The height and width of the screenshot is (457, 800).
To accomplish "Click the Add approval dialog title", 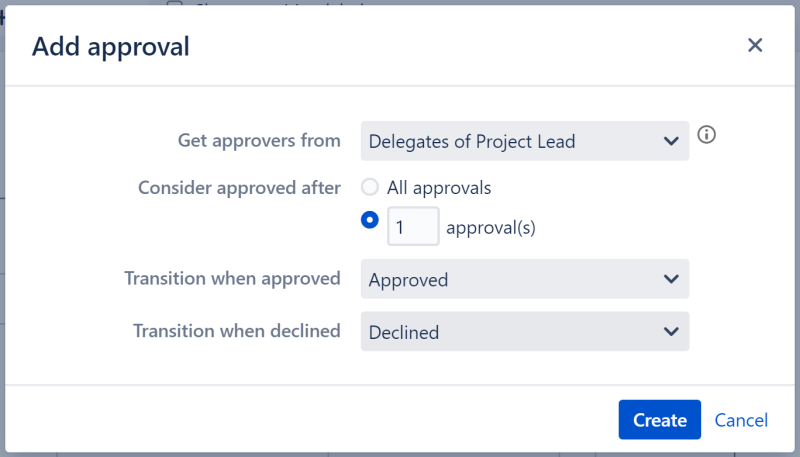I will coord(111,46).
